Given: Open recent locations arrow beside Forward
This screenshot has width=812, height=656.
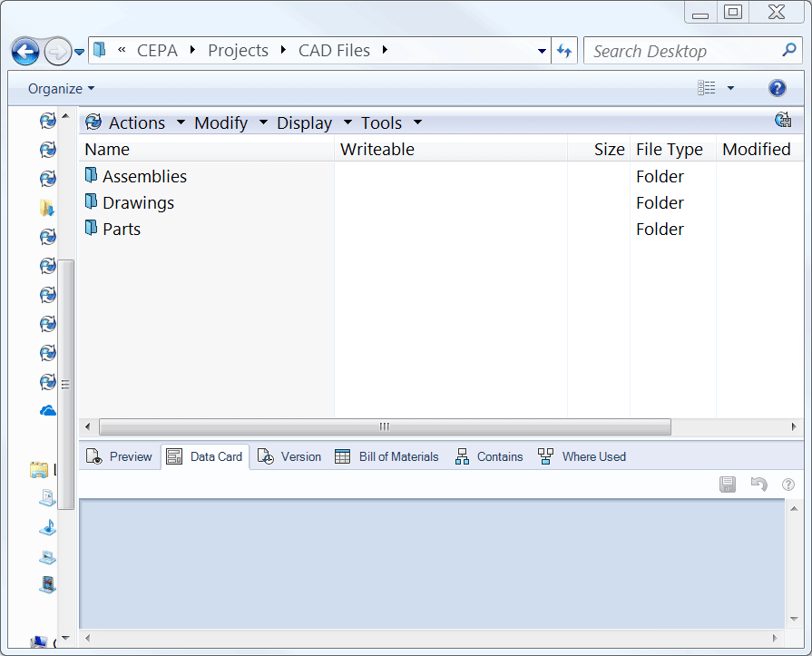Looking at the screenshot, I should pyautogui.click(x=79, y=52).
